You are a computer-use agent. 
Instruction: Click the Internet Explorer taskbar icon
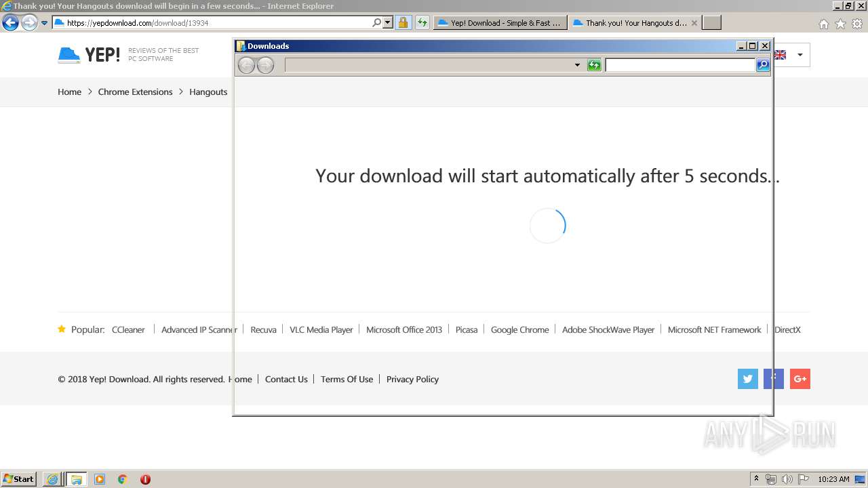(x=52, y=479)
